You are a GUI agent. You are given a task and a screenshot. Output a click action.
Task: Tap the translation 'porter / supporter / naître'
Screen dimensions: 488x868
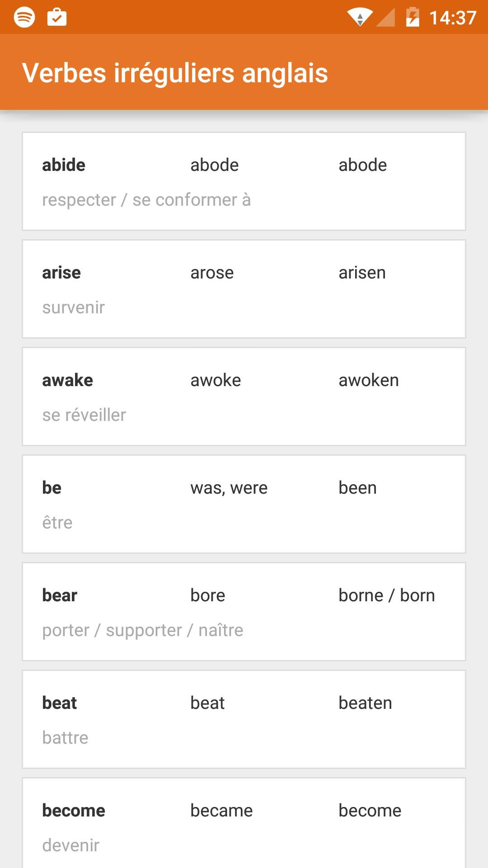coord(143,630)
